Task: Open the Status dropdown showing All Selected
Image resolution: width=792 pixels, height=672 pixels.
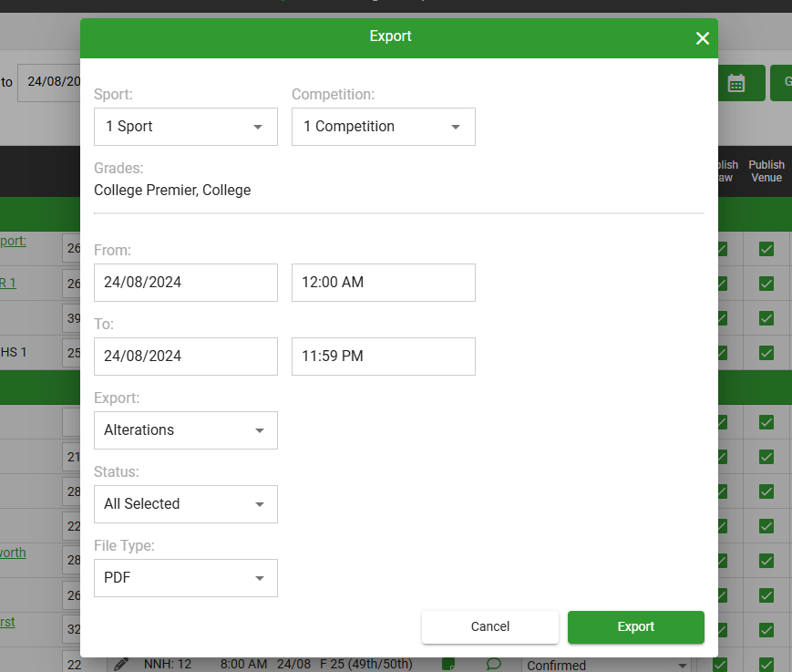Action: click(185, 503)
